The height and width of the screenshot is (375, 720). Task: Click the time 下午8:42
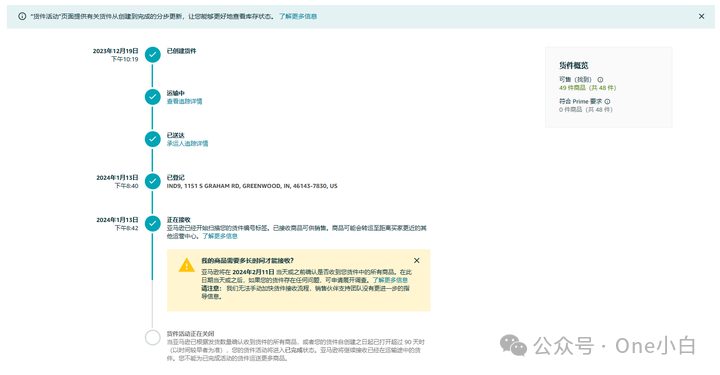pyautogui.click(x=126, y=228)
